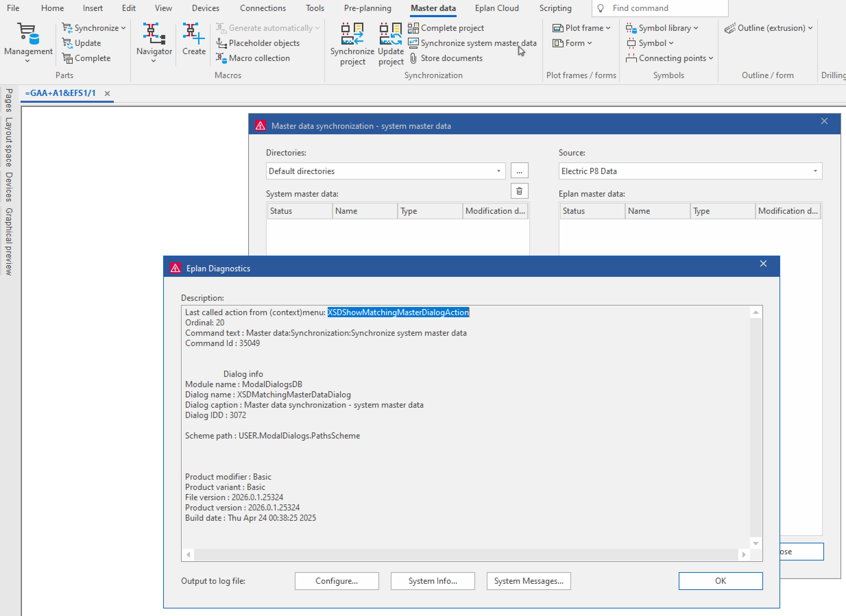This screenshot has height=616, width=846.
Task: Close the =GAA+A1&EFS1/1 page tab
Action: point(107,94)
